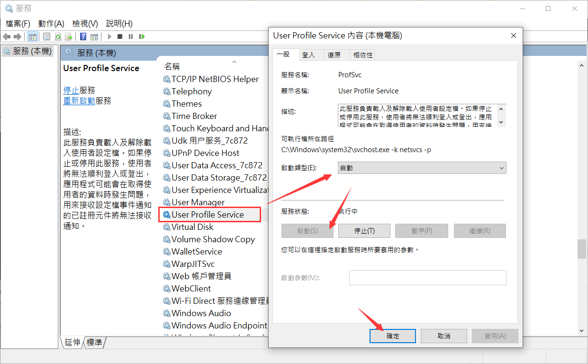Image resolution: width=588 pixels, height=364 pixels.
Task: Select the User Experience Virtualizat row
Action: [x=215, y=190]
